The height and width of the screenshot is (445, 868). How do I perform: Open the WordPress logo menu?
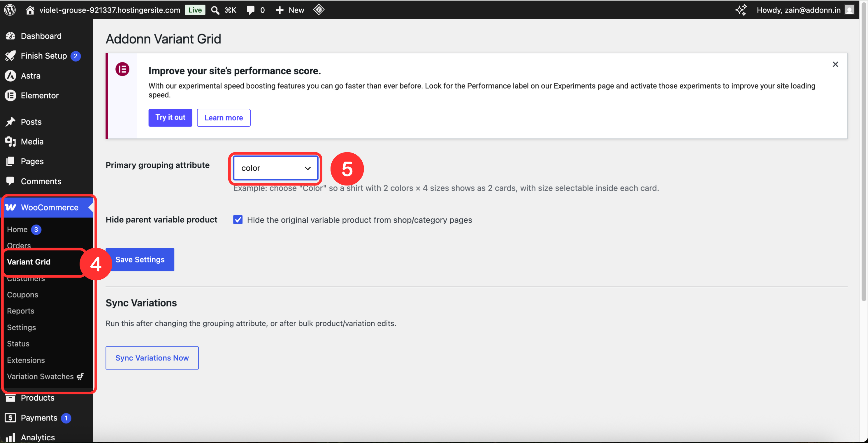pos(10,10)
